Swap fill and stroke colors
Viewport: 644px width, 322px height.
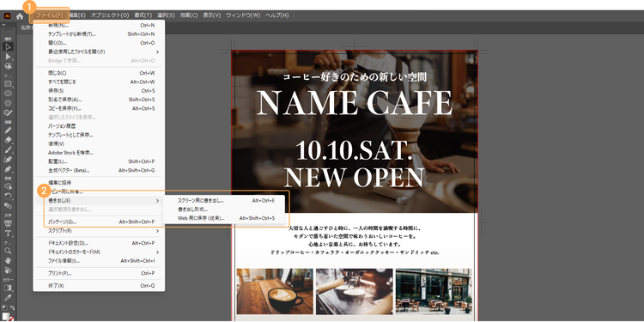click(12, 307)
